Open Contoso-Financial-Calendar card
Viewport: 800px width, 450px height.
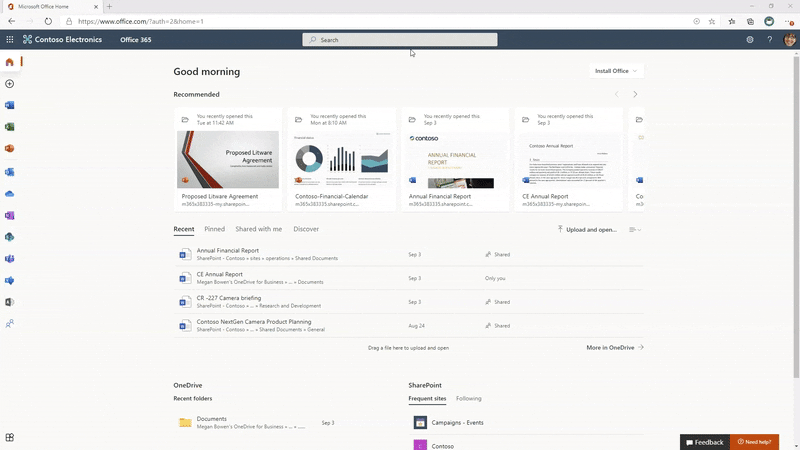point(341,159)
